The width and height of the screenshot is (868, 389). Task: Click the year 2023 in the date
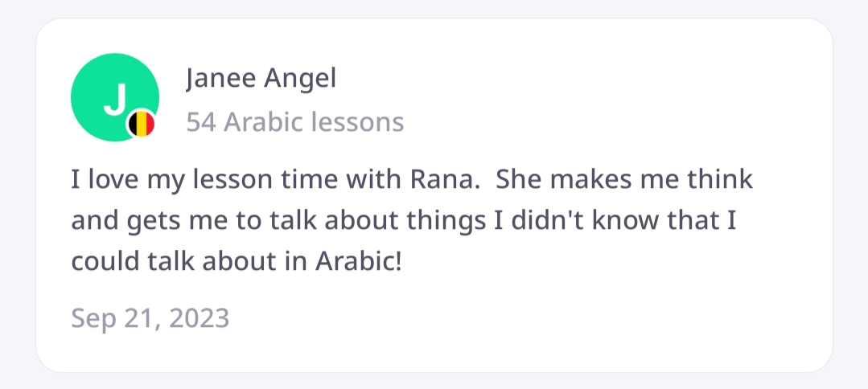(x=198, y=318)
